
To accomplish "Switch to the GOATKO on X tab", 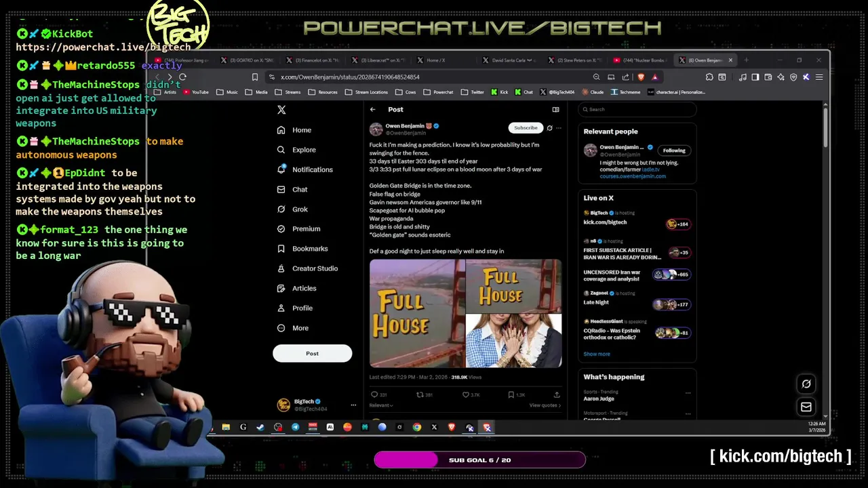I will pos(248,60).
